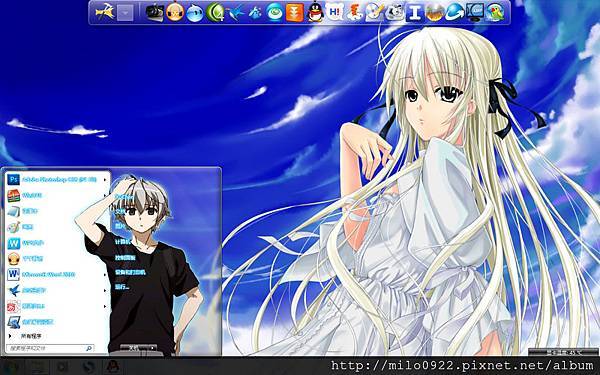
Task: Open the Thunder hummingbird icon in dock
Action: click(x=235, y=13)
